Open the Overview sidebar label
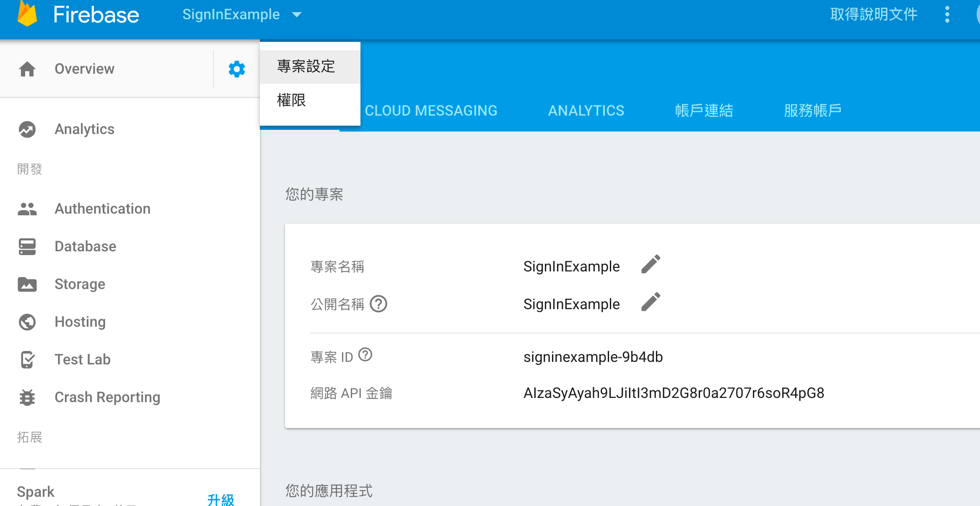This screenshot has height=506, width=980. coord(85,69)
